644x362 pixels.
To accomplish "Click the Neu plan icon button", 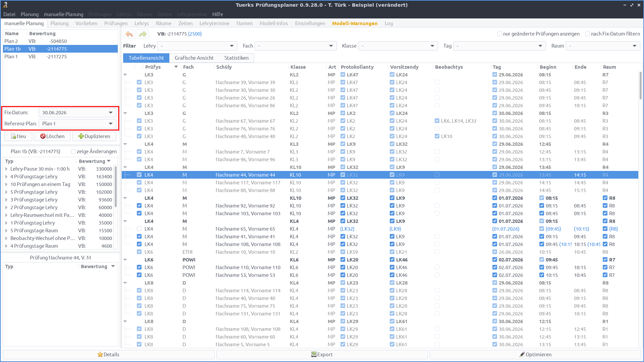I will (18, 136).
